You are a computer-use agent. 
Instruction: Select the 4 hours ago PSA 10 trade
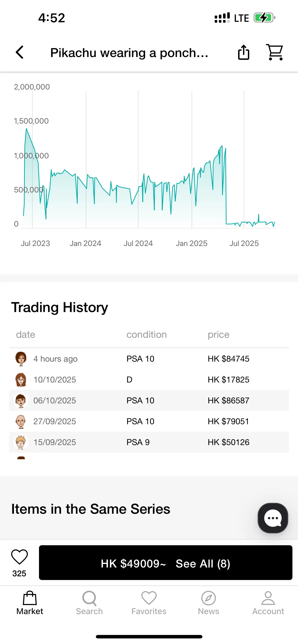coord(149,359)
